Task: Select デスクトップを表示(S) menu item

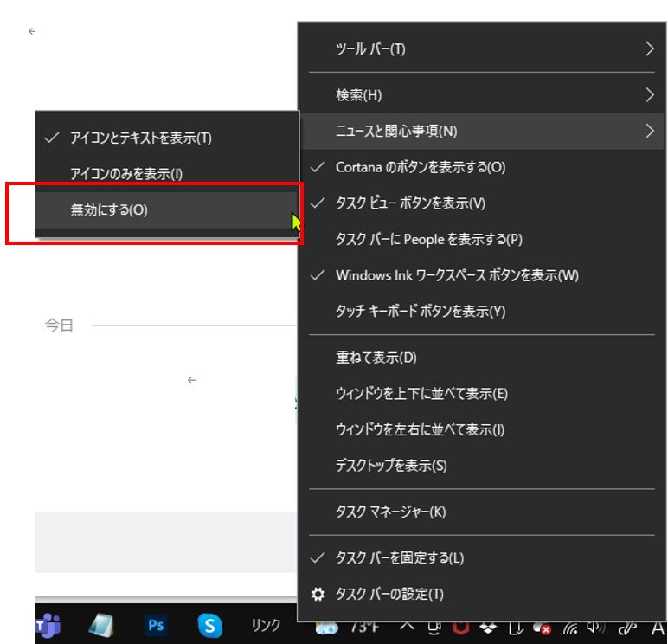Action: (481, 465)
